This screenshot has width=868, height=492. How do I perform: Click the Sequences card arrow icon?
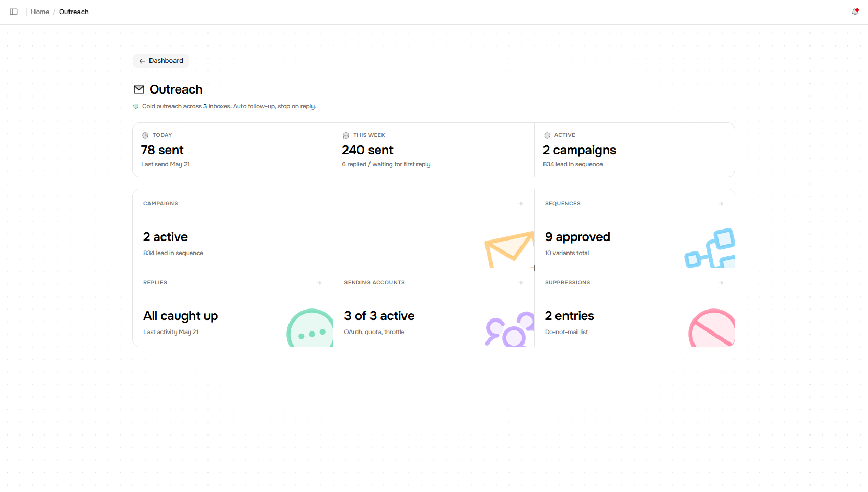coord(721,204)
